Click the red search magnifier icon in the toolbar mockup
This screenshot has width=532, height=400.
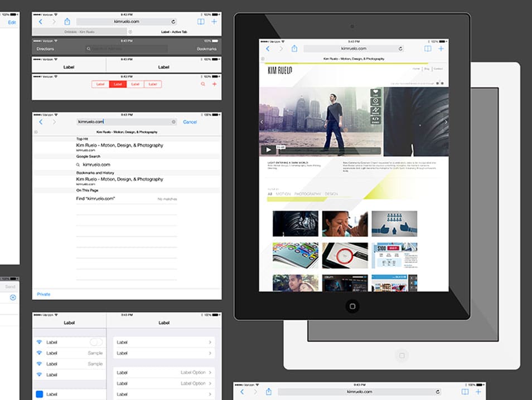coord(203,84)
